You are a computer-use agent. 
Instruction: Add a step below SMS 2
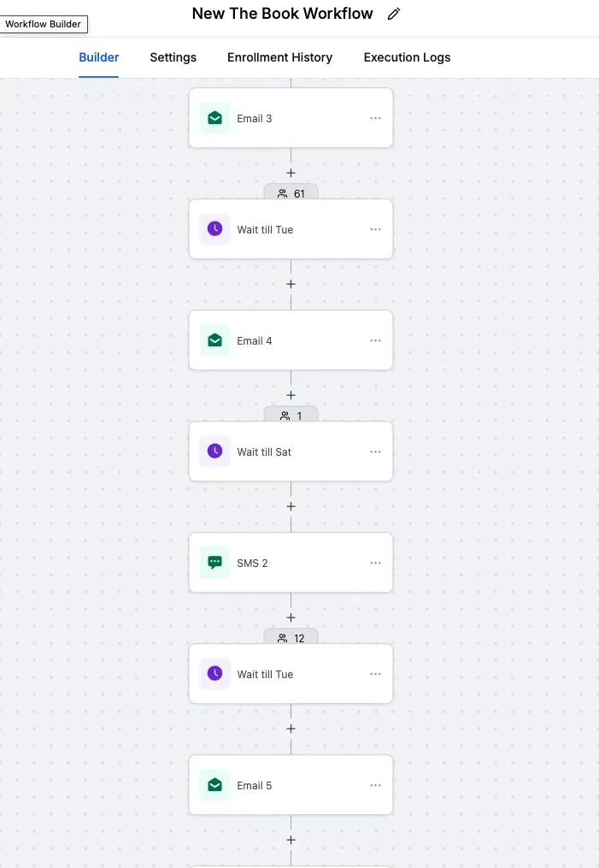click(x=291, y=617)
